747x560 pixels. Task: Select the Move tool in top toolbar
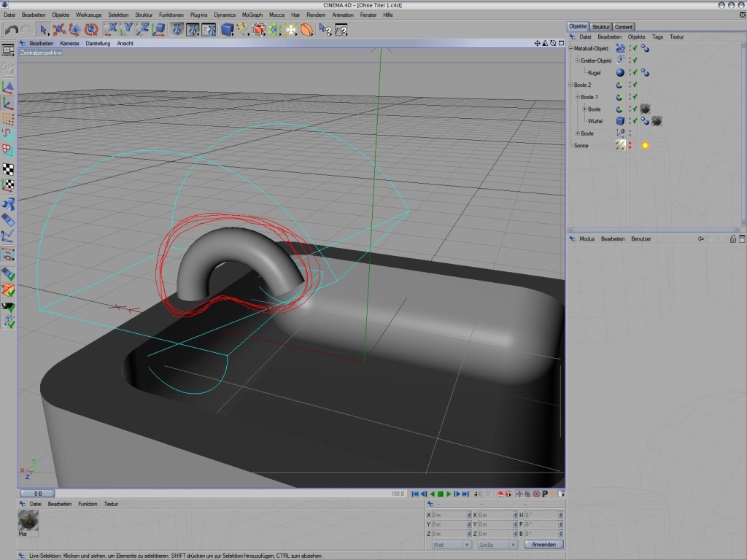(59, 30)
